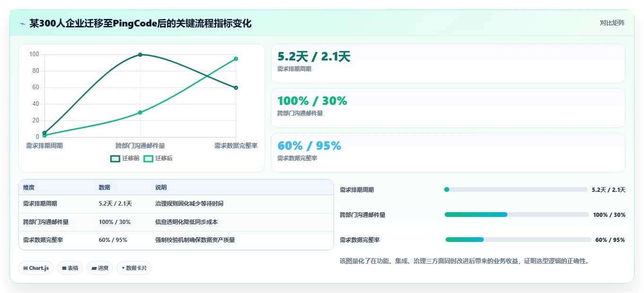Viewport: 644px width, 293px height.
Task: Click the chart x-axis label 需求排期周期
Action: pos(44,146)
